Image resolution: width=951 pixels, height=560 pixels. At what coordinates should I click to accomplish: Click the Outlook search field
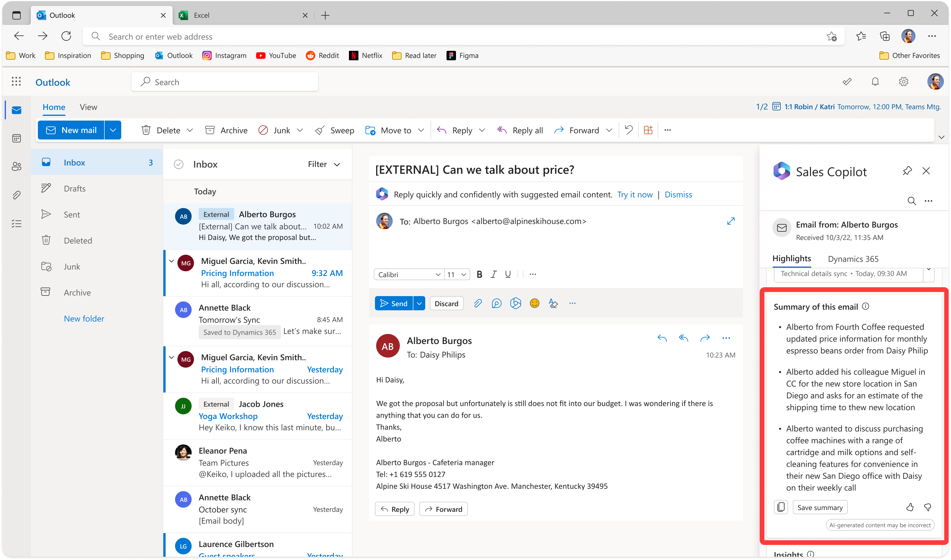(225, 82)
